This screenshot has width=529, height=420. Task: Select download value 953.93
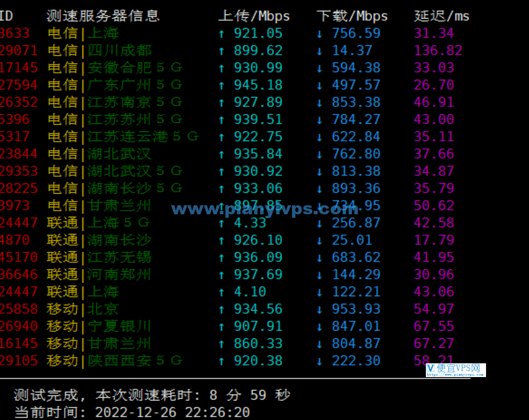point(356,309)
